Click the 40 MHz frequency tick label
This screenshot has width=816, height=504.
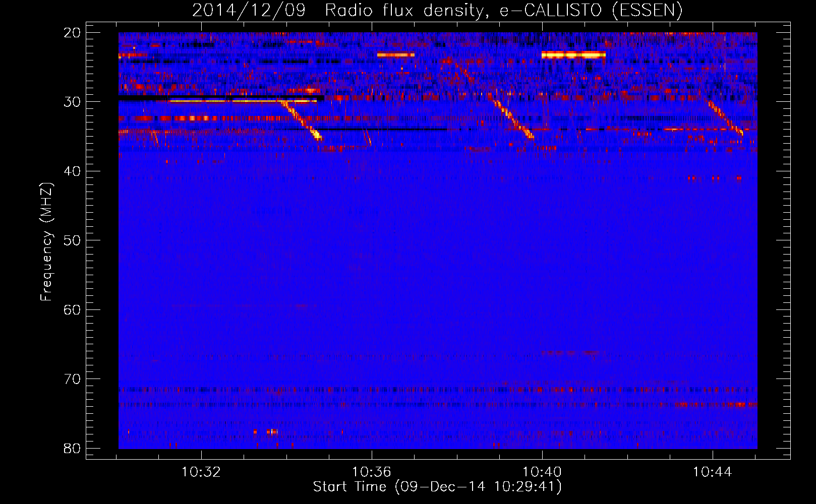click(72, 171)
